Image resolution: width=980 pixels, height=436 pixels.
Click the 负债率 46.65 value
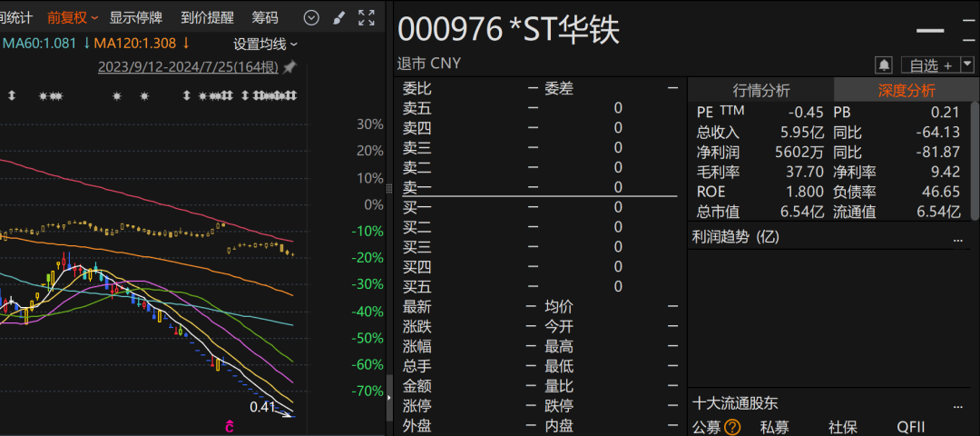click(941, 192)
